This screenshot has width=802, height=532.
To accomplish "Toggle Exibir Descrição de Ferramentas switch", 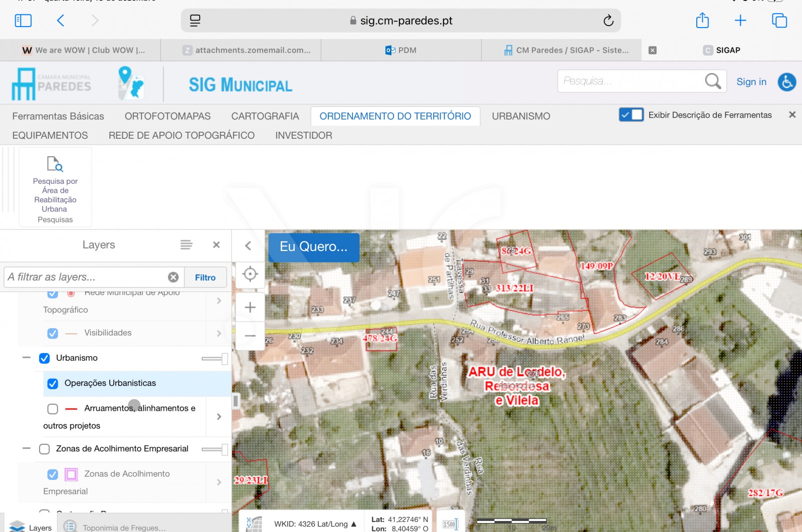I will tap(631, 115).
